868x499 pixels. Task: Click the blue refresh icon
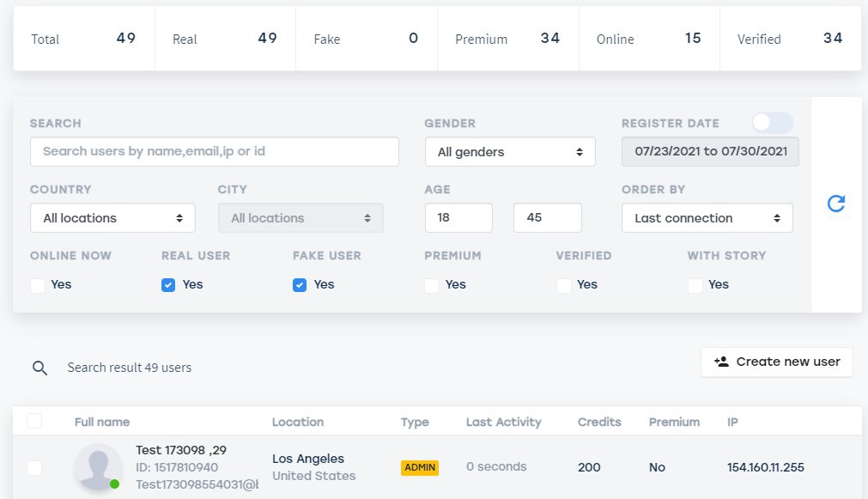click(835, 204)
